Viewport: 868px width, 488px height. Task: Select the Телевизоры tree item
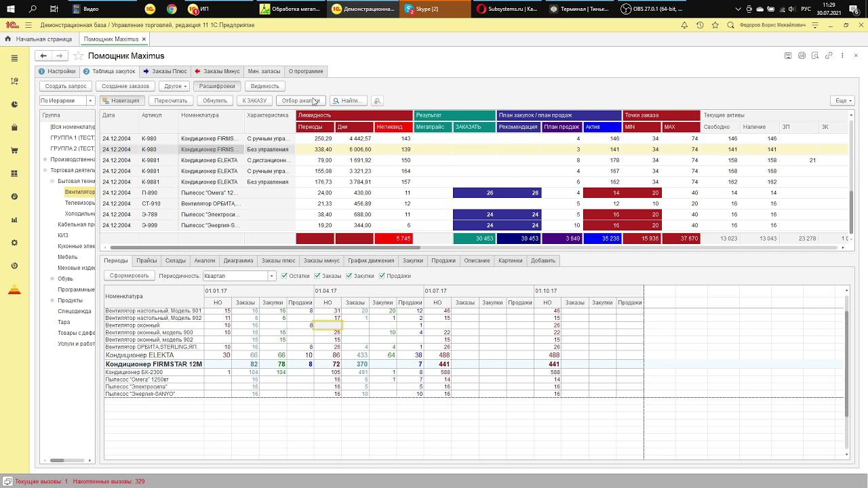click(x=80, y=203)
